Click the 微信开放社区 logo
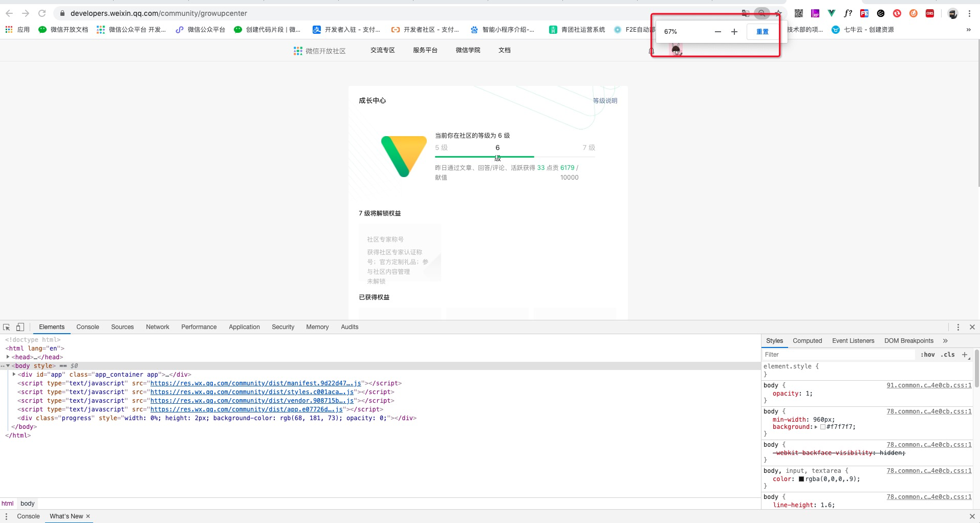This screenshot has height=523, width=980. point(320,51)
